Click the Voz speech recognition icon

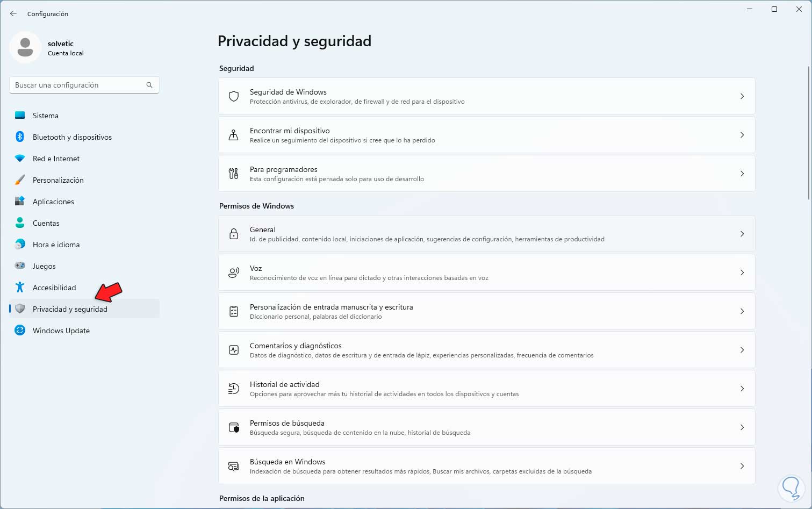tap(234, 273)
